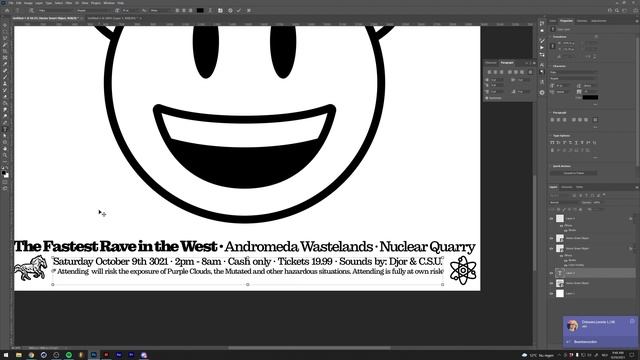Select the Crop tool
The width and height of the screenshot is (640, 360).
pos(5,51)
